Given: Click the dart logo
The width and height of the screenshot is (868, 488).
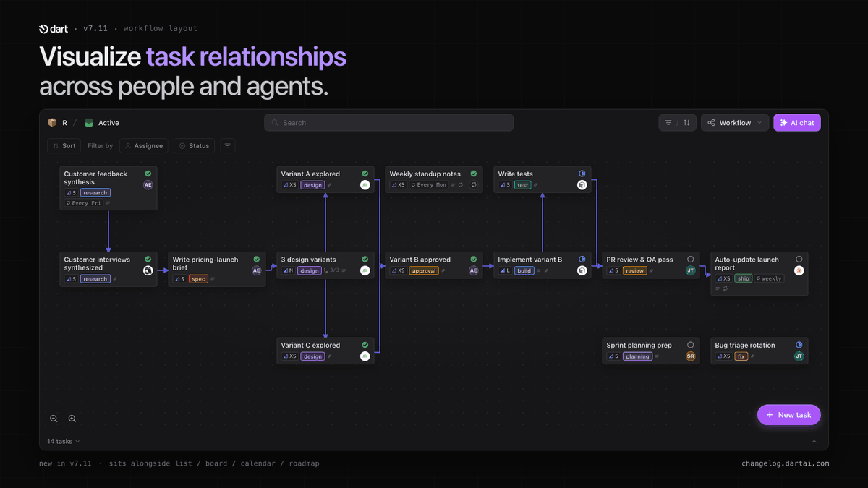Looking at the screenshot, I should click(x=54, y=29).
